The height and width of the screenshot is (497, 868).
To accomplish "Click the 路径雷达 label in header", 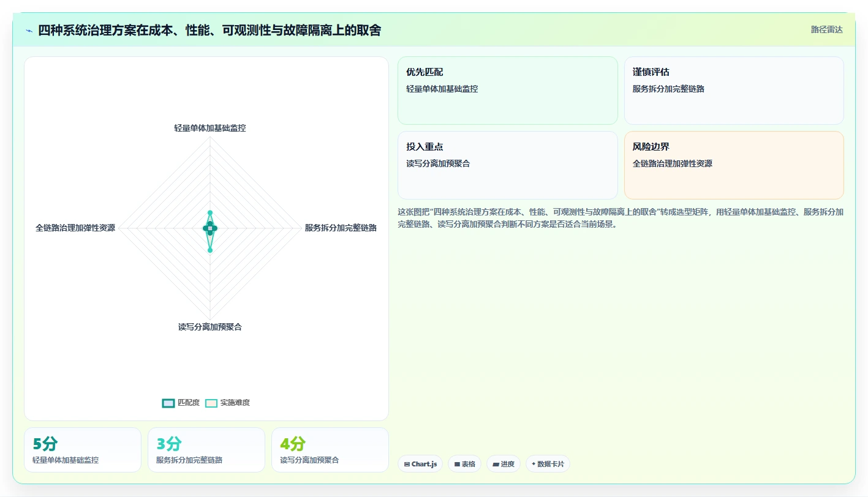I will 827,29.
